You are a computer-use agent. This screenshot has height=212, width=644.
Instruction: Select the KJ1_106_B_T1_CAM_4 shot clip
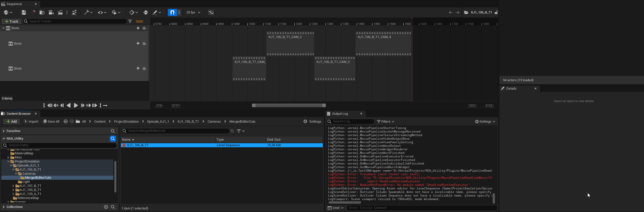[383, 43]
